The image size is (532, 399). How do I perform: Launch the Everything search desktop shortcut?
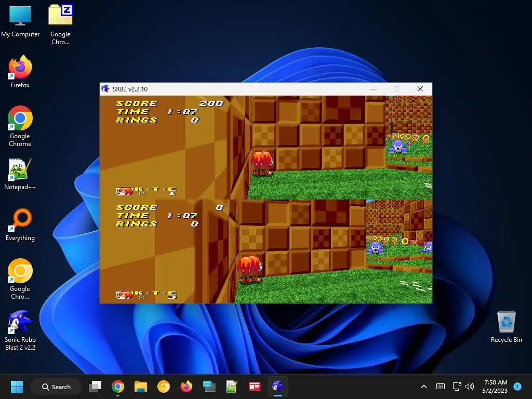[x=20, y=224]
